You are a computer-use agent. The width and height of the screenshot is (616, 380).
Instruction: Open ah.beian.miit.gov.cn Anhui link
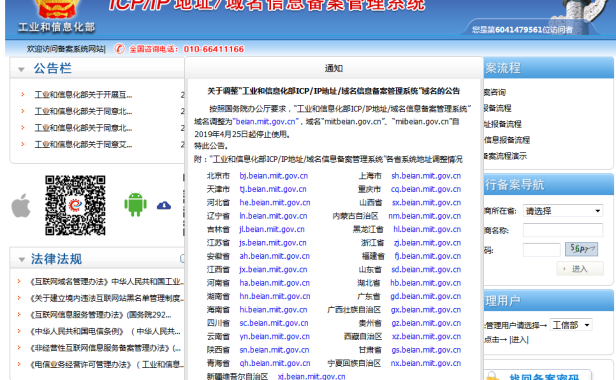click(x=275, y=256)
